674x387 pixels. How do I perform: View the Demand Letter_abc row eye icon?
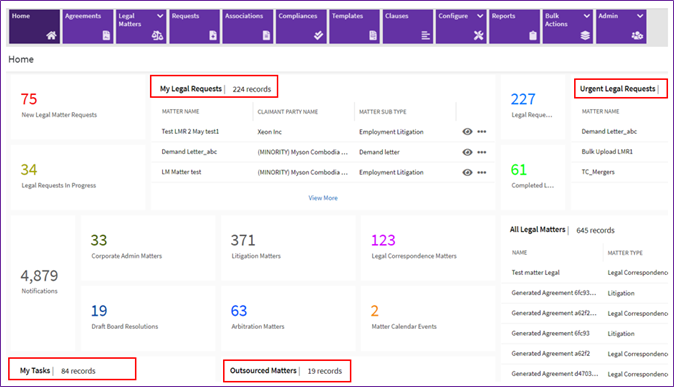pos(467,152)
